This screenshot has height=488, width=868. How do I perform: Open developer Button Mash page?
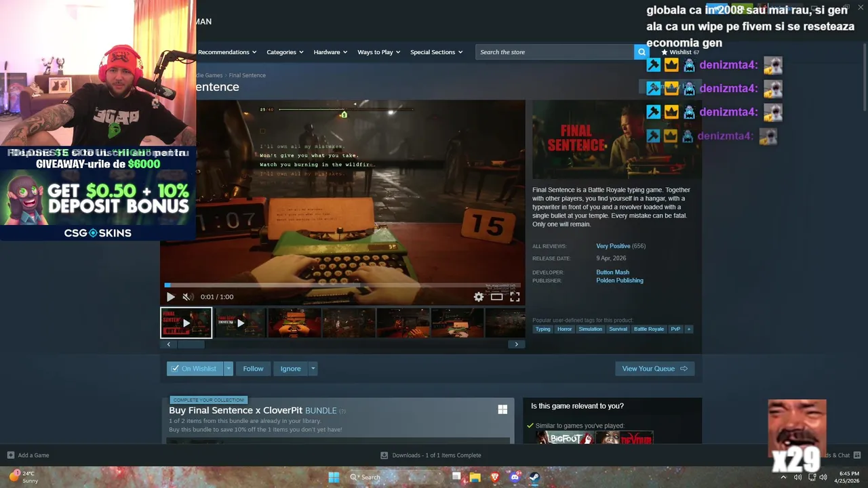pyautogui.click(x=613, y=272)
